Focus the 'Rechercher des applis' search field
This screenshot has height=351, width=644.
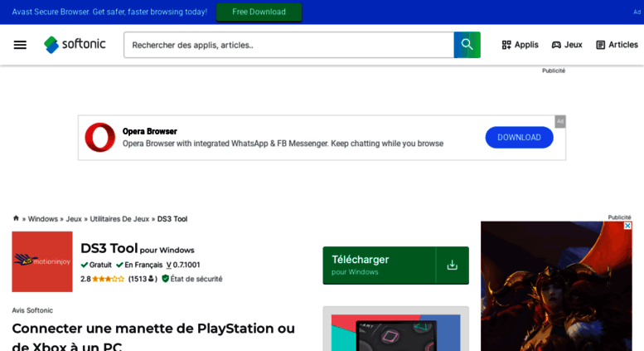click(x=288, y=45)
